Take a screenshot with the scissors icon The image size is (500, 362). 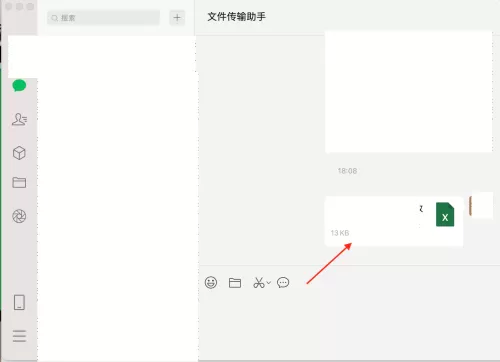[259, 283]
